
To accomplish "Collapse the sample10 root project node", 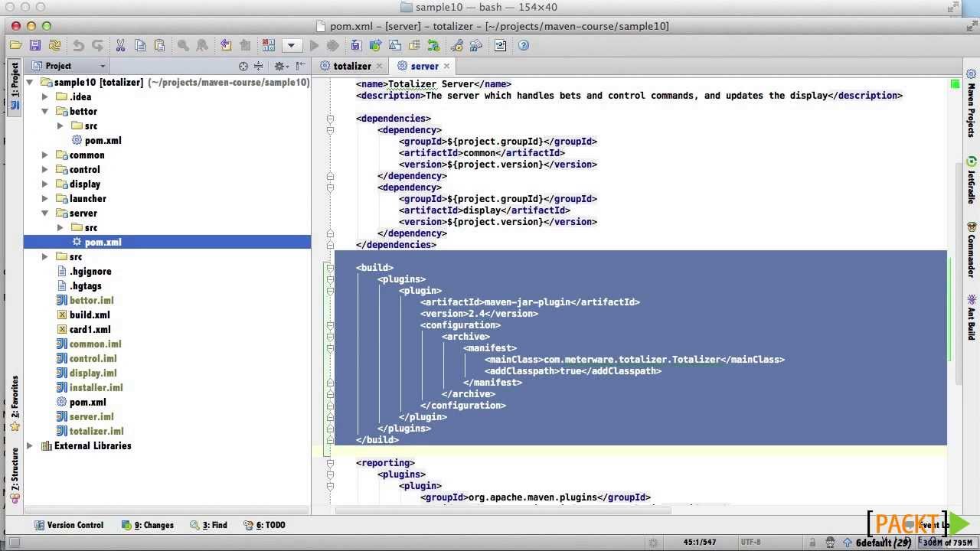I will pyautogui.click(x=30, y=83).
